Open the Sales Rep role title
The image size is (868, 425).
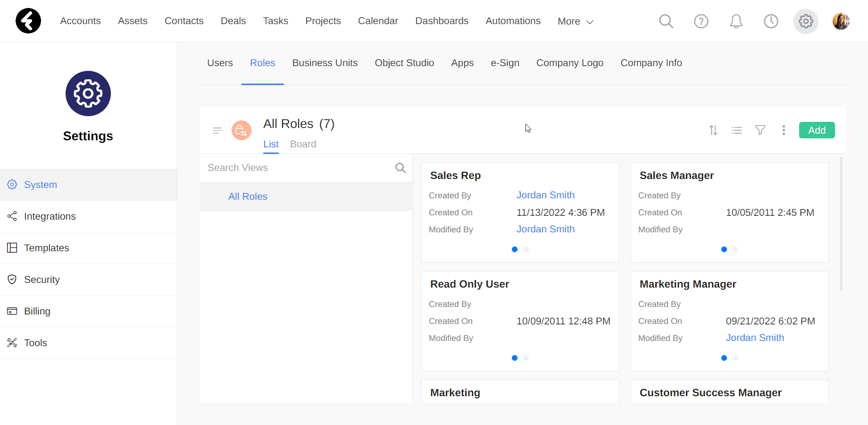coord(455,175)
